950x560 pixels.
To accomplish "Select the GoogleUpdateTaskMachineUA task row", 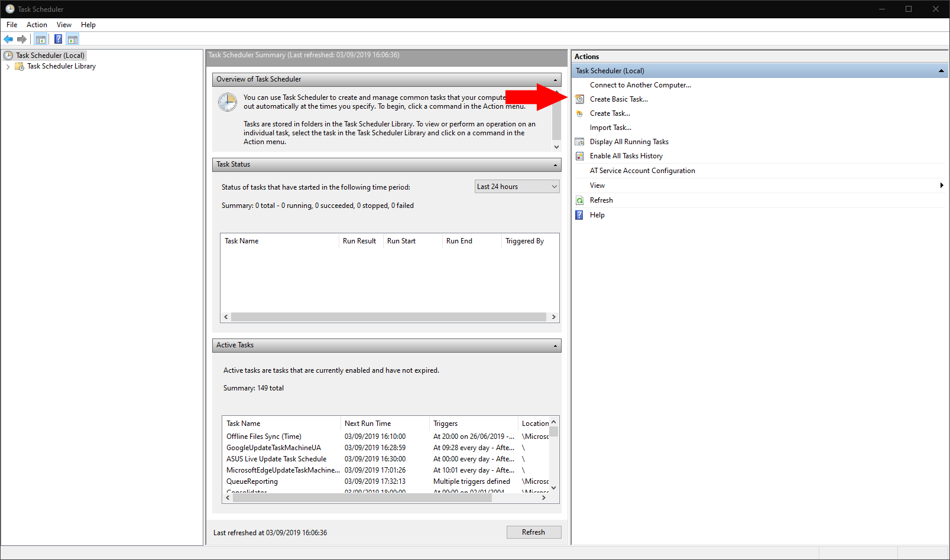I will (274, 447).
